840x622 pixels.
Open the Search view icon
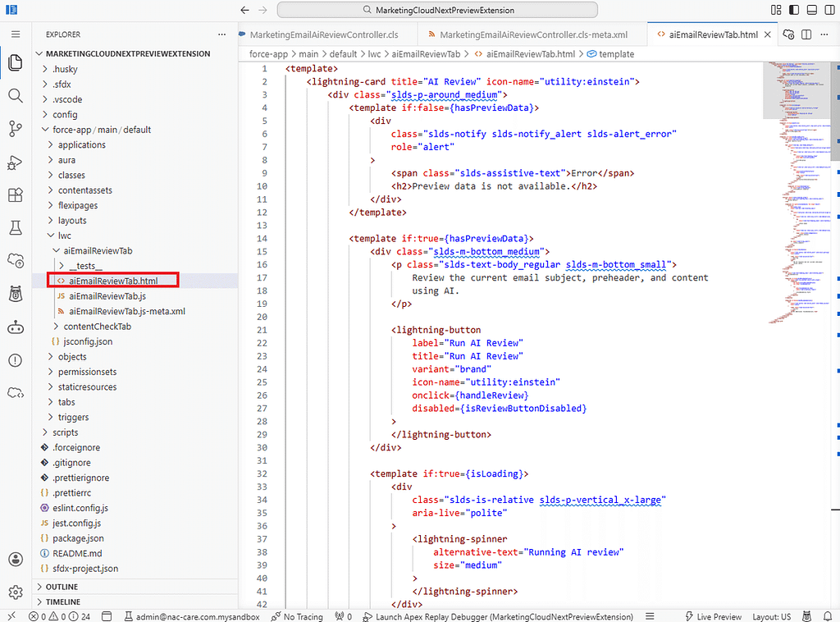16,96
